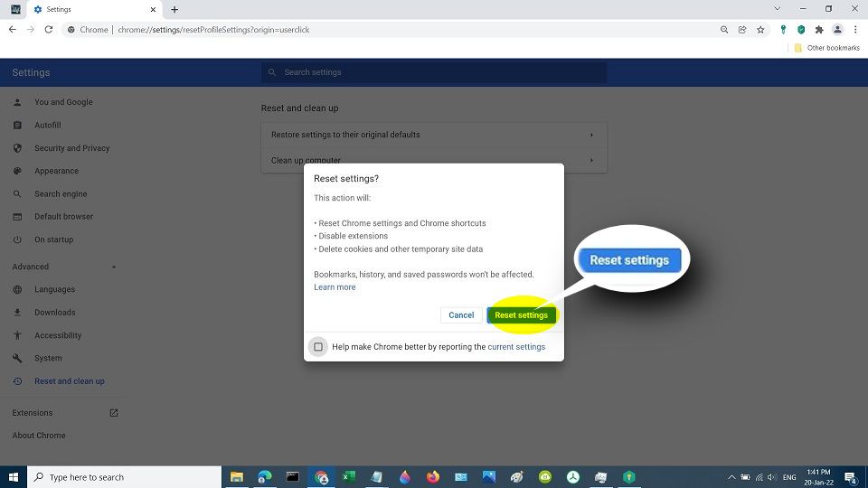This screenshot has height=488, width=868.
Task: Open the green hexagon security app in taskbar
Action: (x=629, y=477)
